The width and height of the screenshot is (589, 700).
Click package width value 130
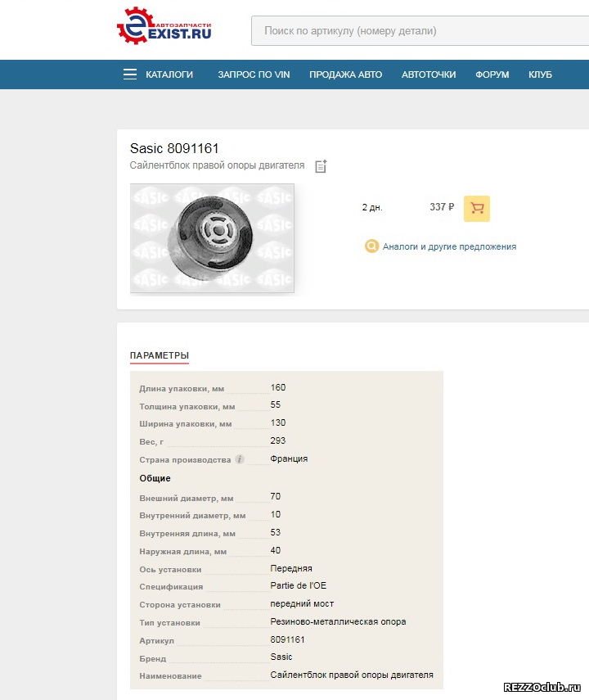(x=277, y=422)
